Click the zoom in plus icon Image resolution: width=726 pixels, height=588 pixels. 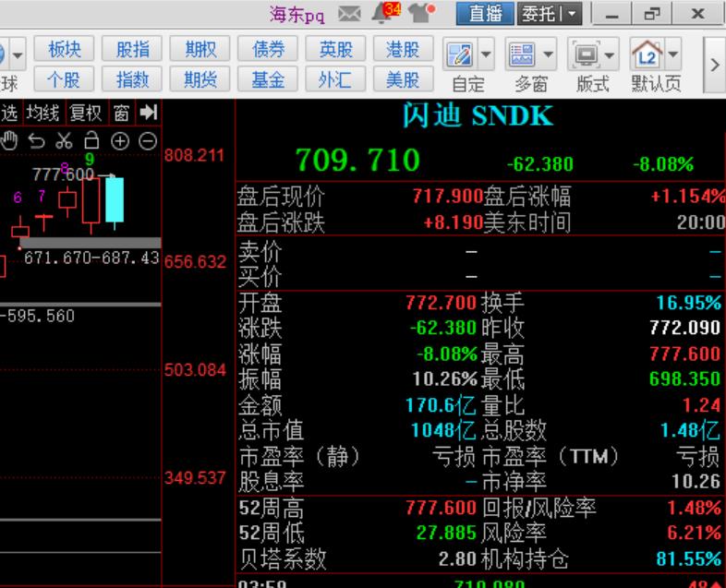point(120,141)
